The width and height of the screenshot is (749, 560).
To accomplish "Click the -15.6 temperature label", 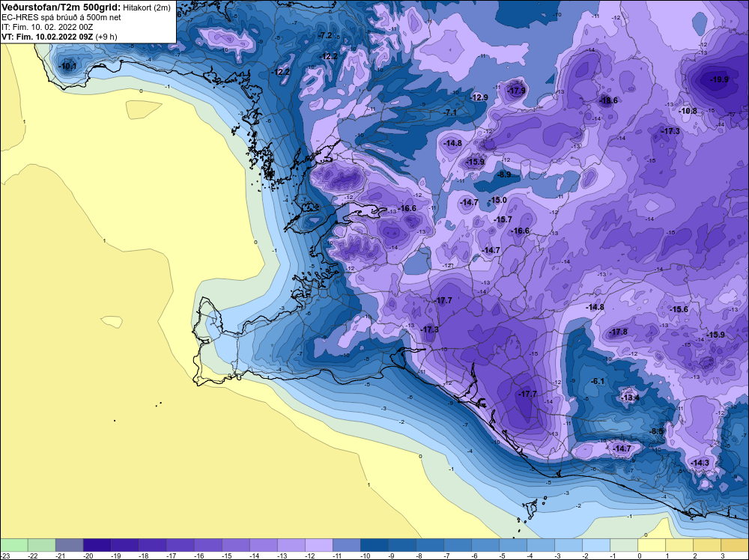I will 679,309.
